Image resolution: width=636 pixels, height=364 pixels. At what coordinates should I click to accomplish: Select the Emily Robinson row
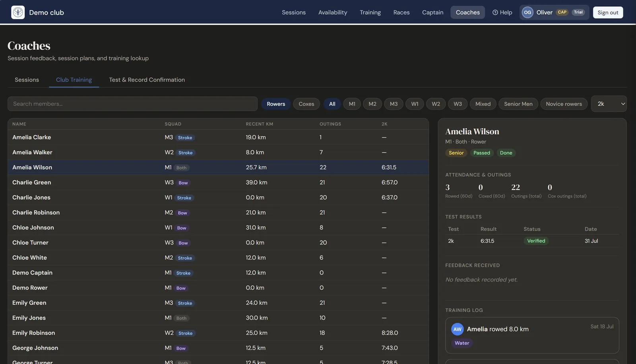point(218,333)
